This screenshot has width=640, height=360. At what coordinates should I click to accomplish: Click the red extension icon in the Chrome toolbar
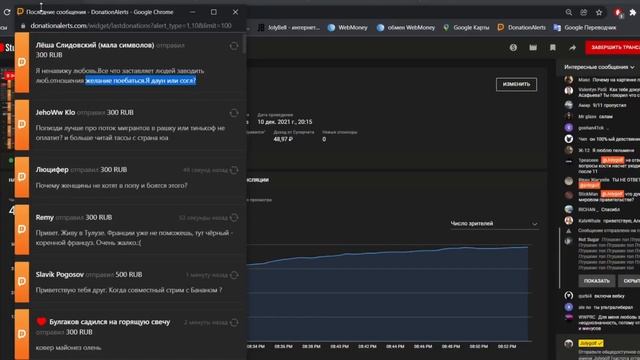618,13
